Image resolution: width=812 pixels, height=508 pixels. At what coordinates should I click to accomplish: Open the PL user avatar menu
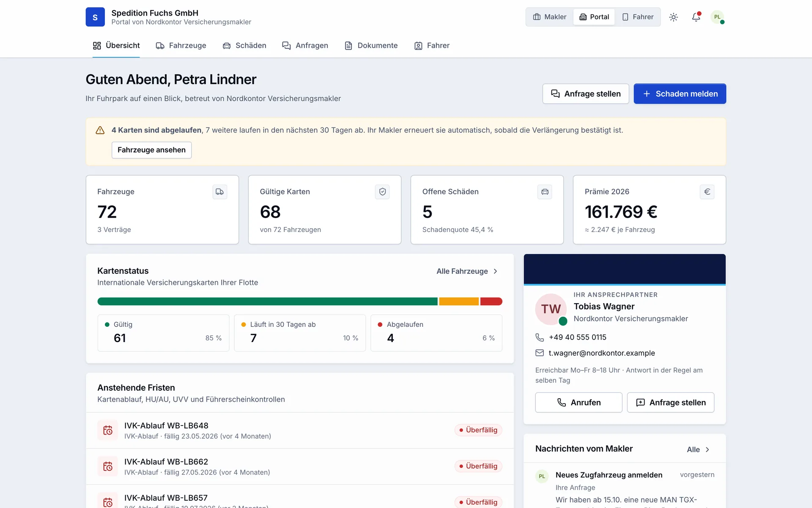[717, 17]
